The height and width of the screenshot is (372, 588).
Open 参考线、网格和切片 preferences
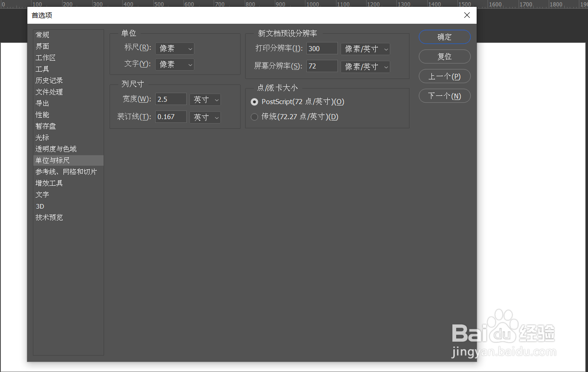click(x=68, y=172)
